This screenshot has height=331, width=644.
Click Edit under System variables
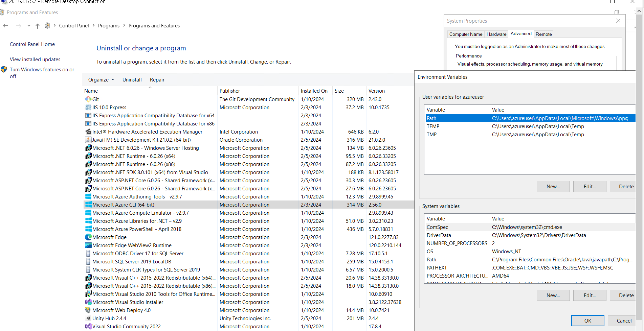[590, 295]
